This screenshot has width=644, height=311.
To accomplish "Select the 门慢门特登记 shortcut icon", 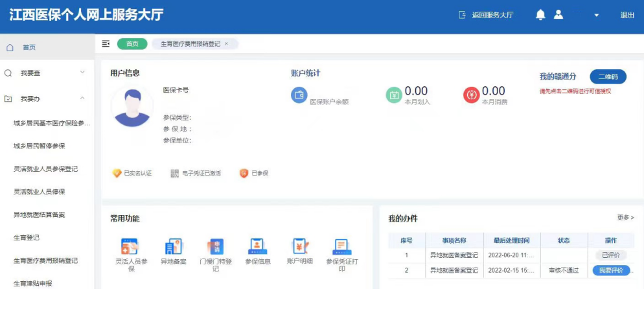I will [x=216, y=246].
